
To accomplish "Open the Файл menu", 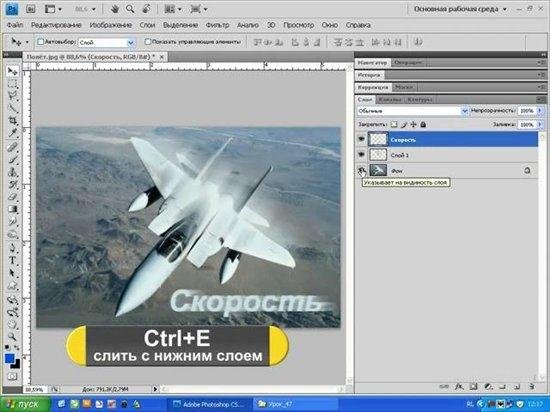I will 14,25.
